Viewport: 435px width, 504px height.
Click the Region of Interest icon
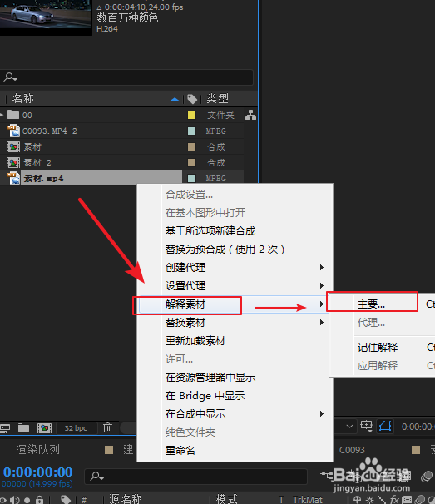(x=366, y=426)
